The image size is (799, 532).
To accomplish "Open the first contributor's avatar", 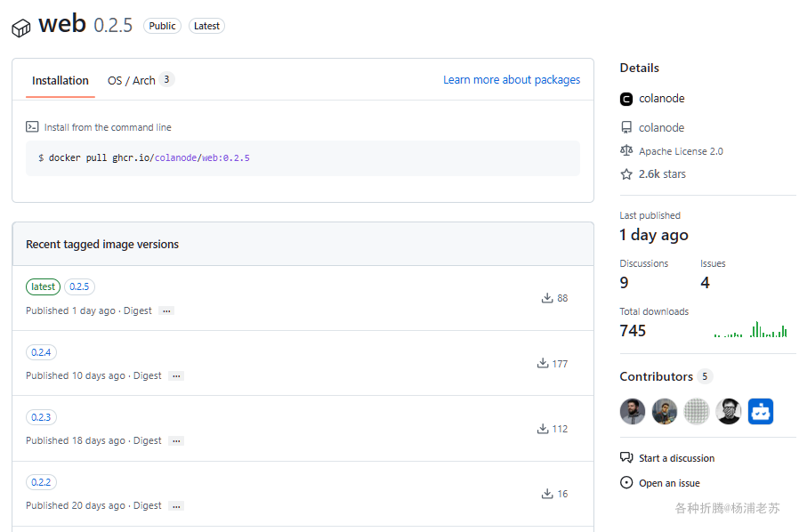I will (x=633, y=411).
